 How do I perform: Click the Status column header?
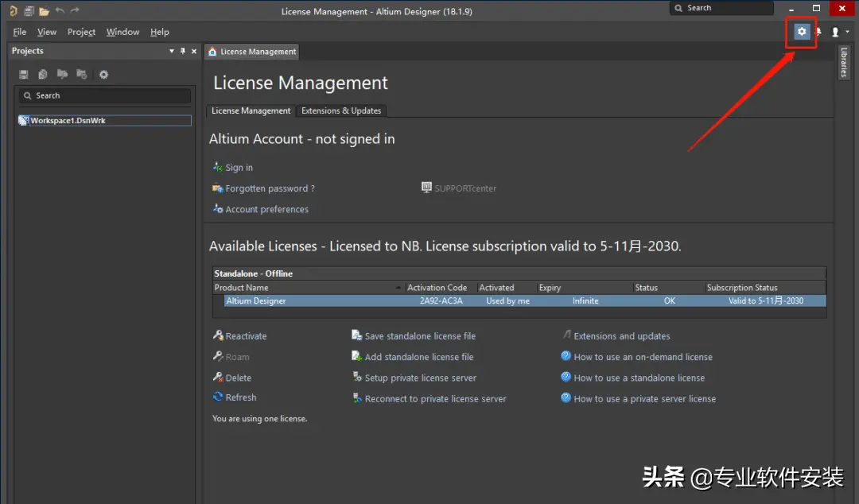point(646,288)
